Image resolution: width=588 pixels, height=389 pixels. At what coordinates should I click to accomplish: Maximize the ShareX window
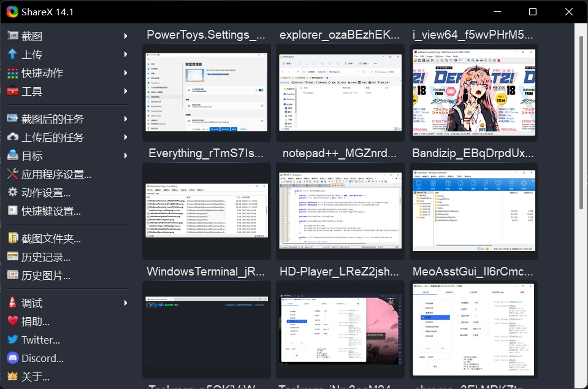click(x=532, y=12)
